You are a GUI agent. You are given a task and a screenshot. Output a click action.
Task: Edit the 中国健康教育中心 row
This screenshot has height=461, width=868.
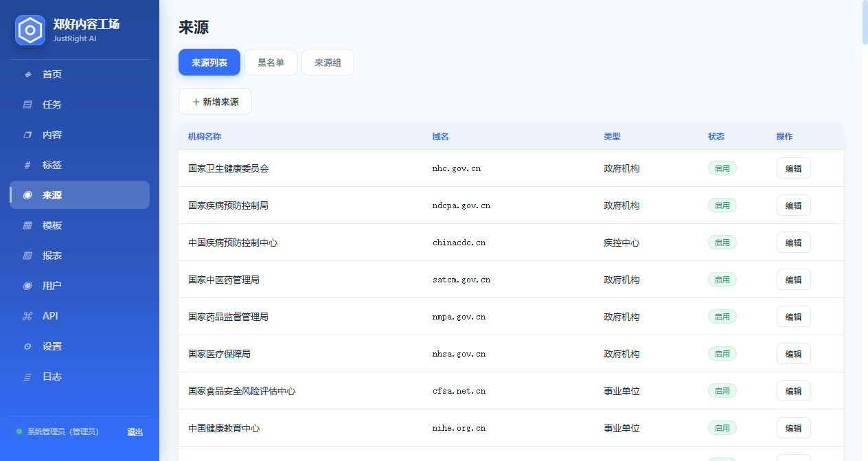click(793, 428)
